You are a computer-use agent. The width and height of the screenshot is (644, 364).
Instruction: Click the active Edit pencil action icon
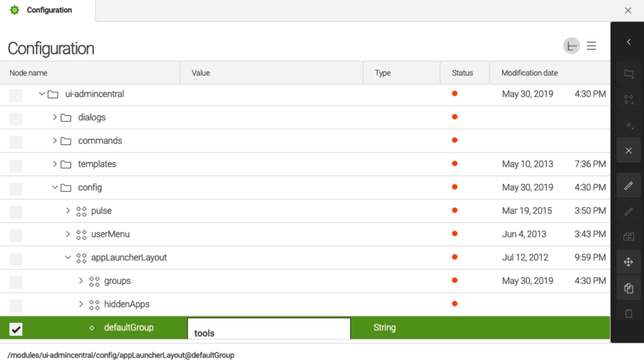(x=629, y=186)
